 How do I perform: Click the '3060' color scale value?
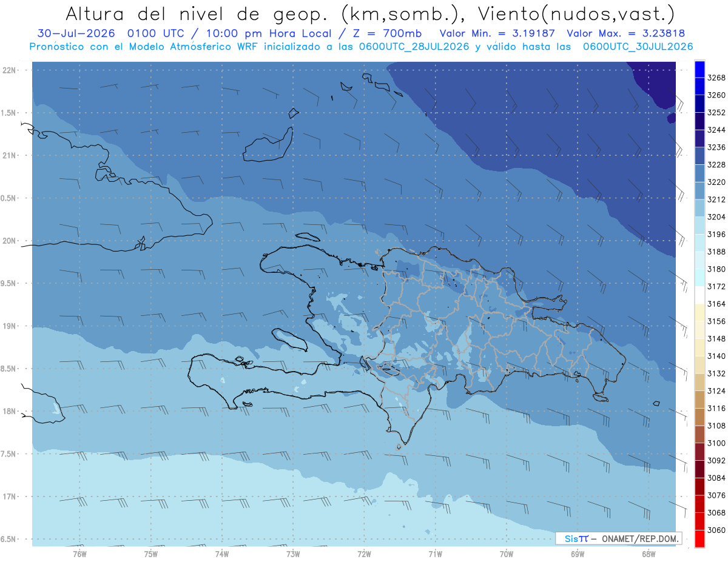click(716, 530)
